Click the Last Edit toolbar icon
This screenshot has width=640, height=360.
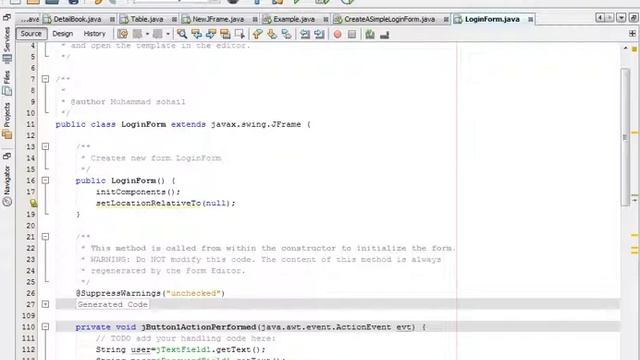122,34
